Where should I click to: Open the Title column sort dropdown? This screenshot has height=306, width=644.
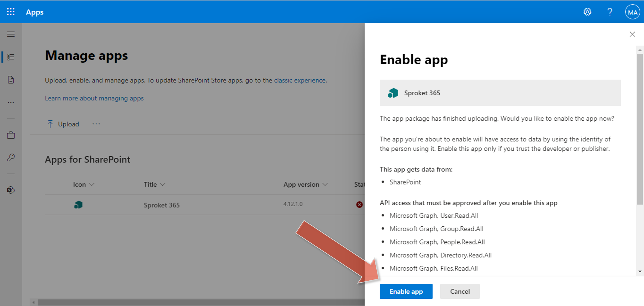[x=163, y=184]
